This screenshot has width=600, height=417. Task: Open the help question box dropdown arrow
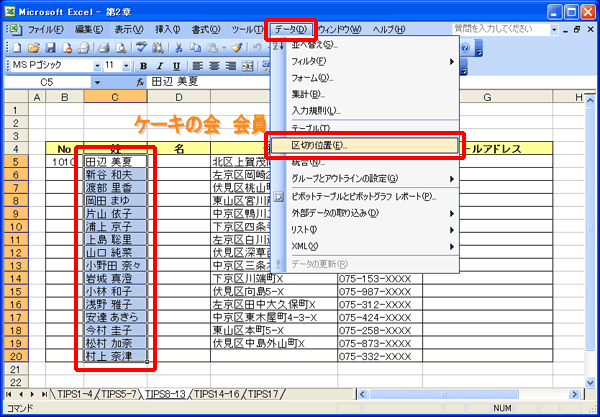554,29
